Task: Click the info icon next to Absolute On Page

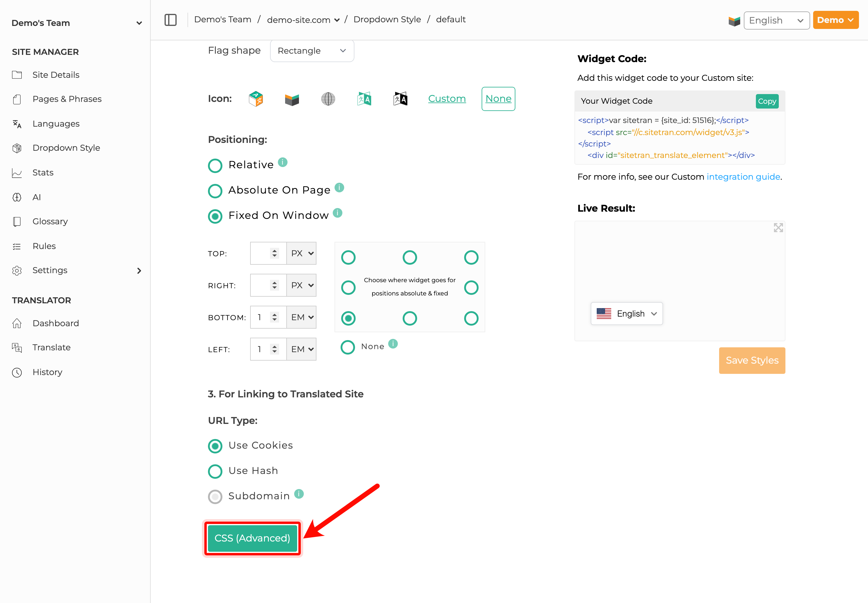Action: 339,188
